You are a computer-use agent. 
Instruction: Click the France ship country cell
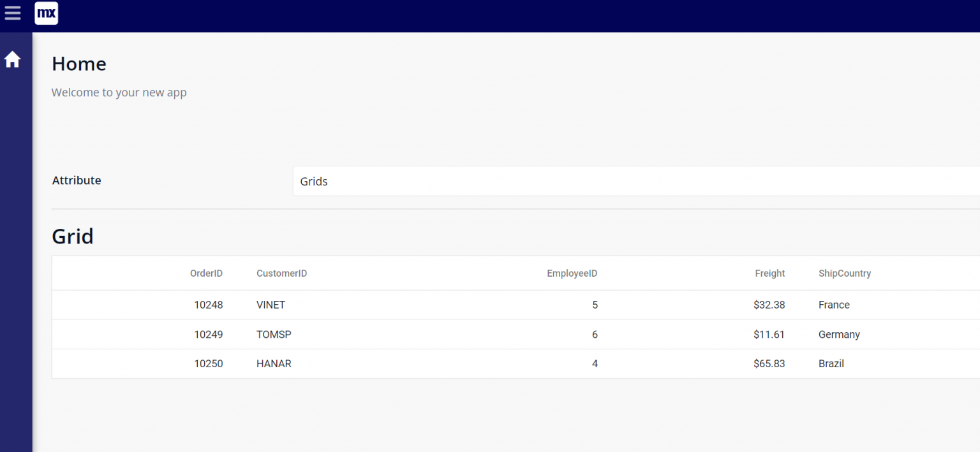(834, 305)
